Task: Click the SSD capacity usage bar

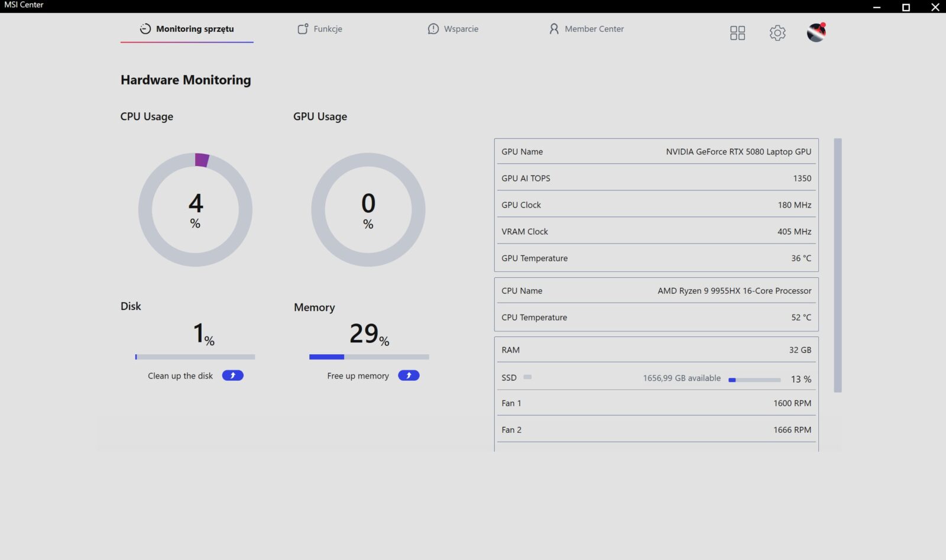Action: (754, 380)
